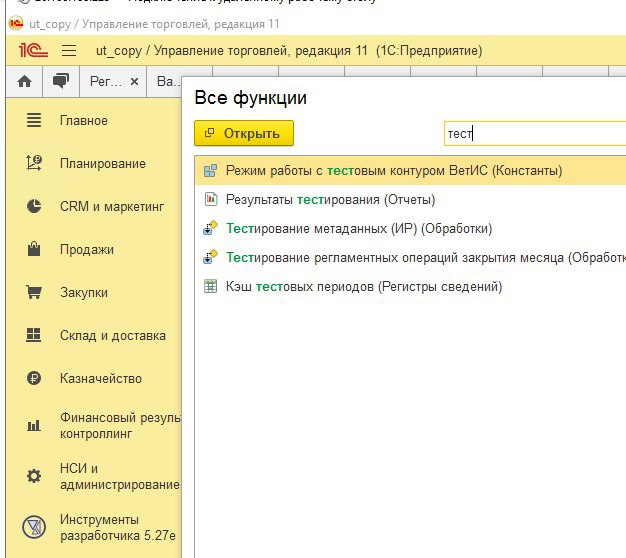Open the hamburger main menu icon
This screenshot has height=558, width=626.
tap(69, 51)
